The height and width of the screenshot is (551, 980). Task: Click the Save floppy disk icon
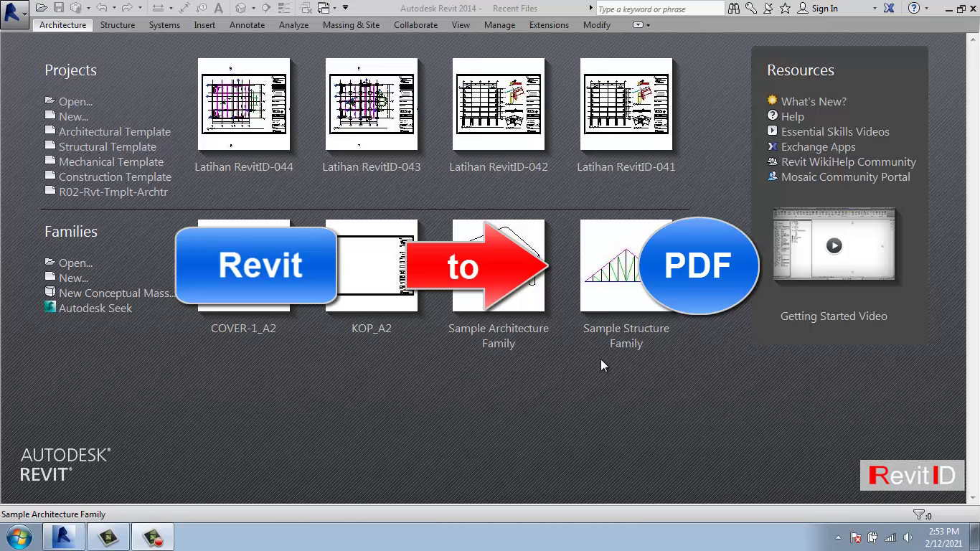coord(59,8)
